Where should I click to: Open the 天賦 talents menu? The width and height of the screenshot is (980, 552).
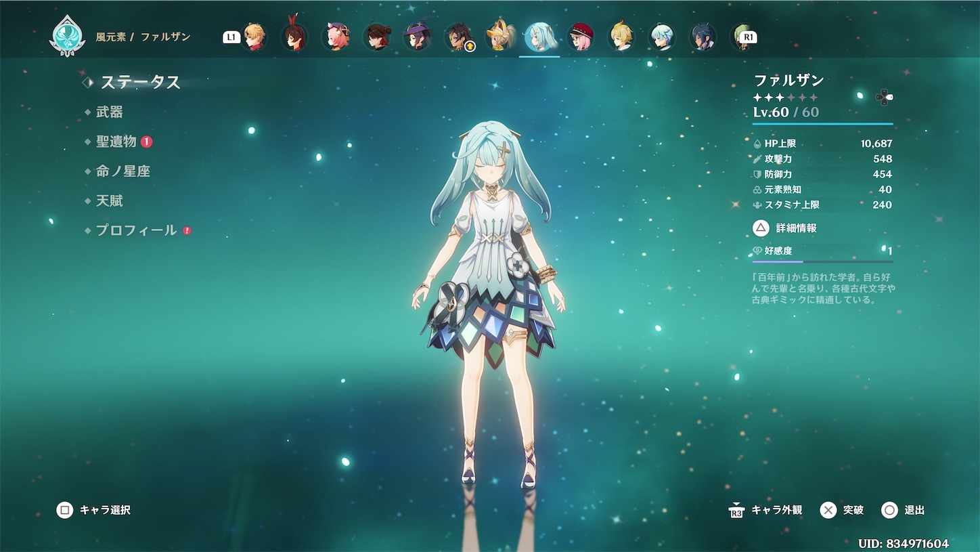[110, 201]
